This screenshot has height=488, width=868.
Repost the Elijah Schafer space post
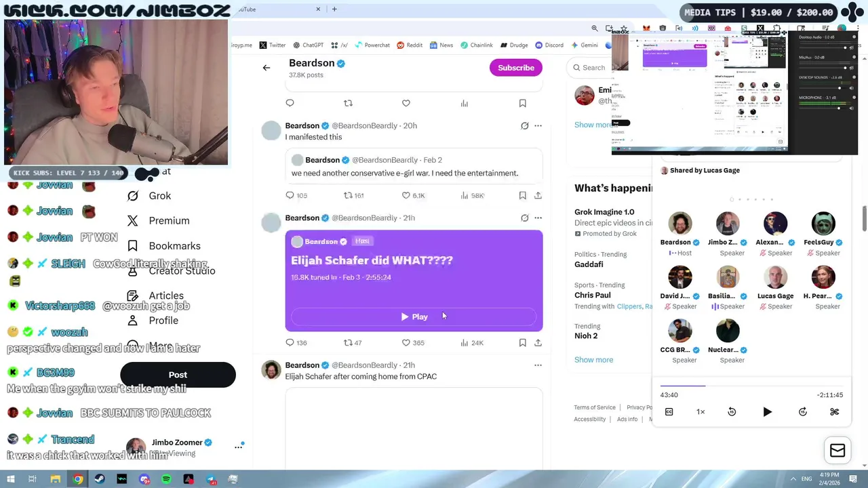(353, 343)
